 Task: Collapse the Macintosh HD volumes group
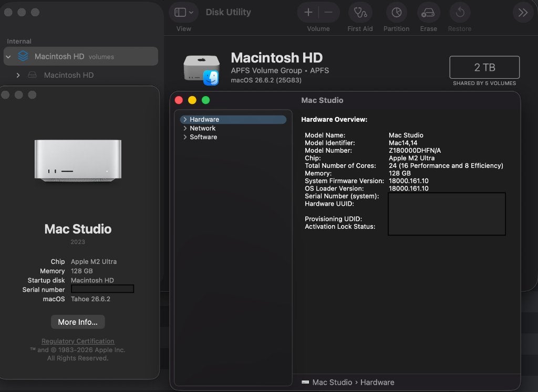point(8,57)
